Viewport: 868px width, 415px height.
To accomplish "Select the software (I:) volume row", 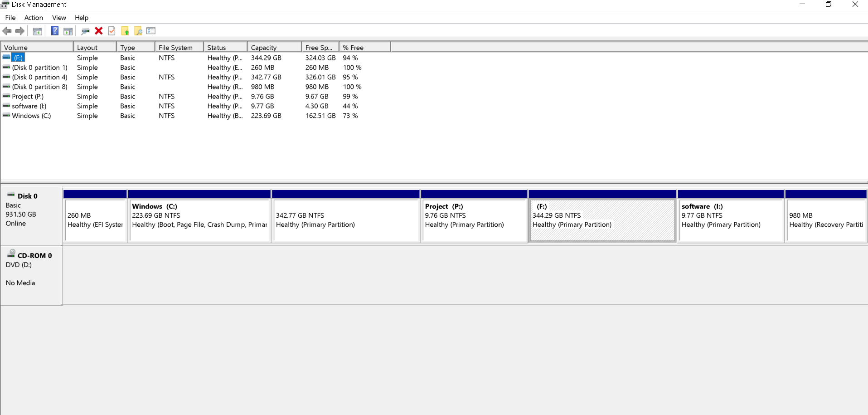I will coord(30,106).
